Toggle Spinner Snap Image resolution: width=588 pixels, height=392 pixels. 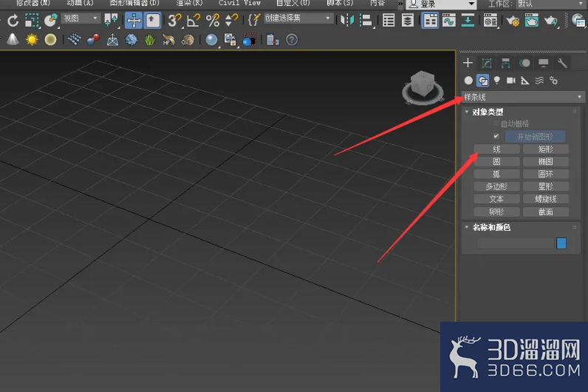coord(231,20)
